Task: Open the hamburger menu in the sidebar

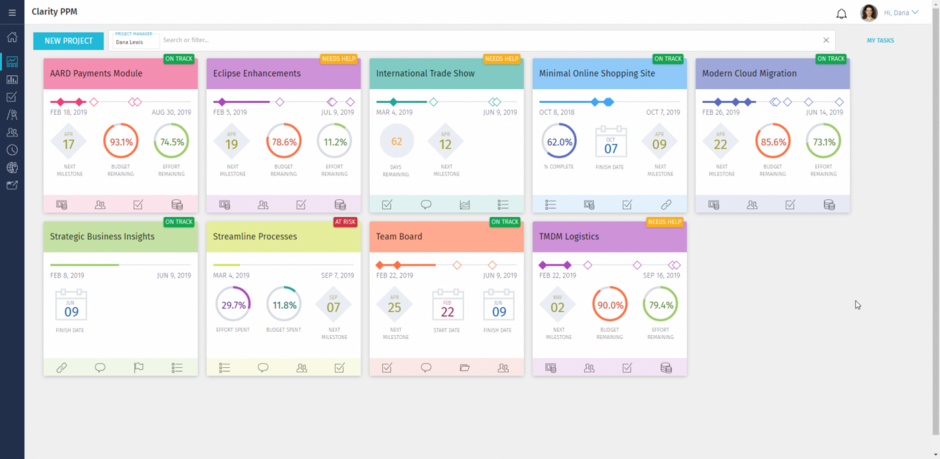Action: pos(12,12)
